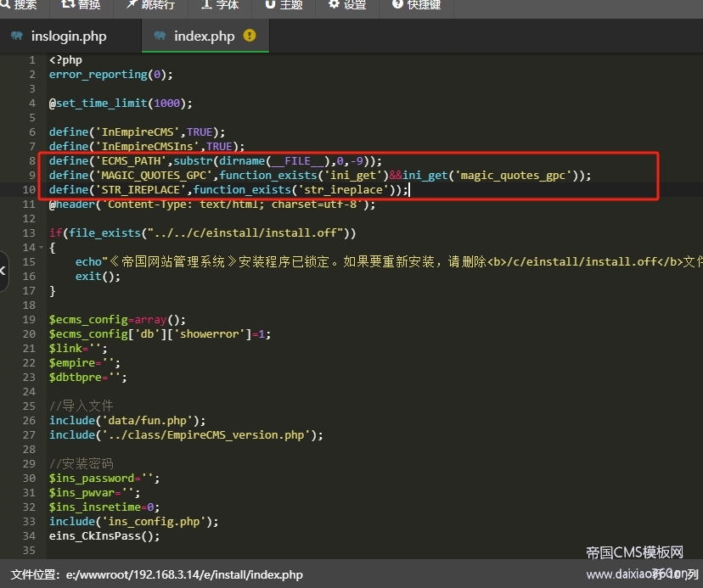
Task: Click the eins_CkInsPass() function call
Action: point(104,536)
